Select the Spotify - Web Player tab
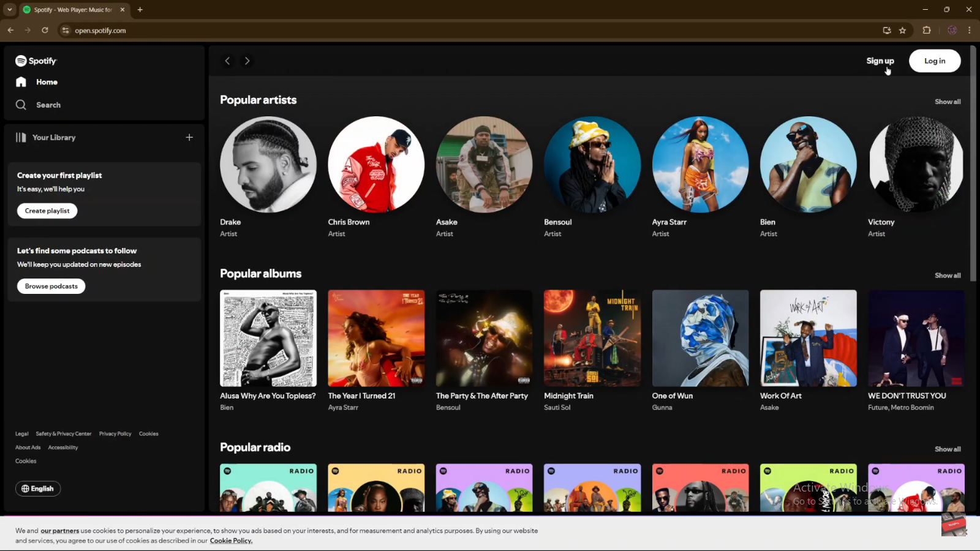The width and height of the screenshot is (980, 551). [x=73, y=10]
